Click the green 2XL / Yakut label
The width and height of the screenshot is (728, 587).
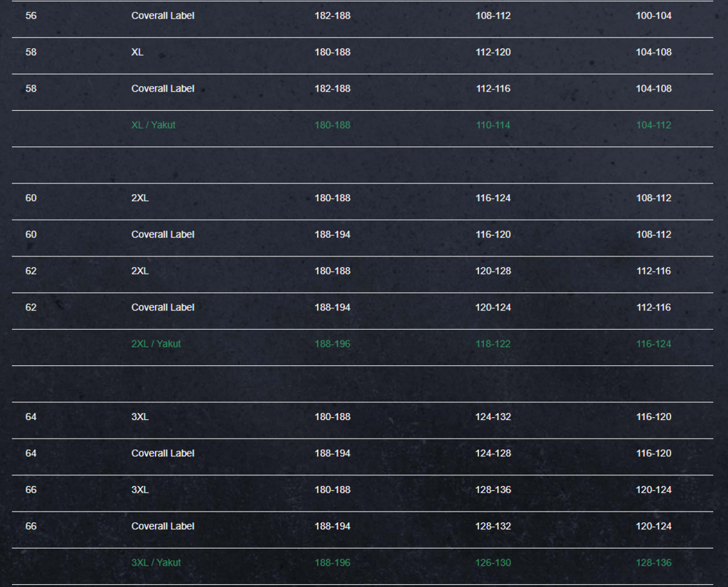(156, 344)
